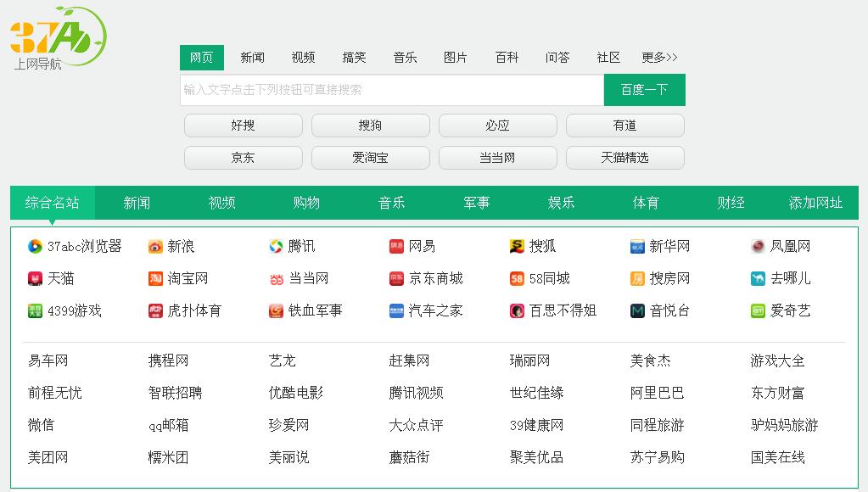Open the 新闻 category in green navigation bar
This screenshot has width=868, height=492.
(137, 203)
